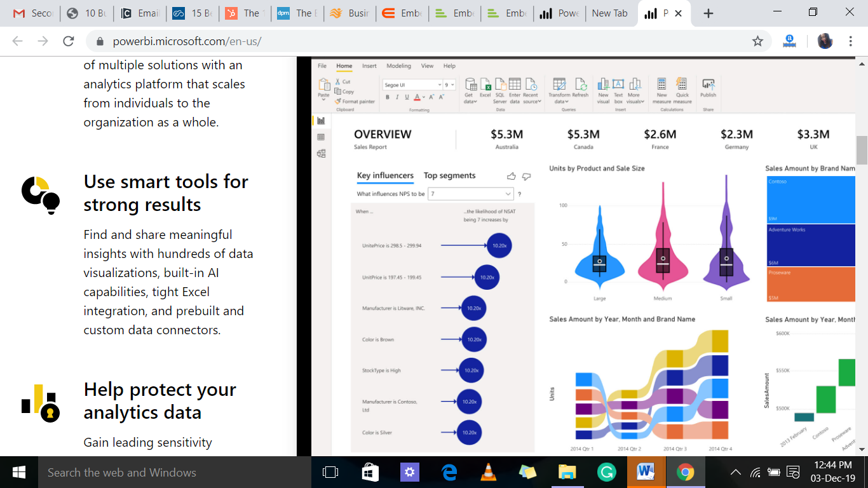Click the 'UnitePrice is 298.5 - 299.94' bubble
The height and width of the screenshot is (488, 868).
click(499, 245)
